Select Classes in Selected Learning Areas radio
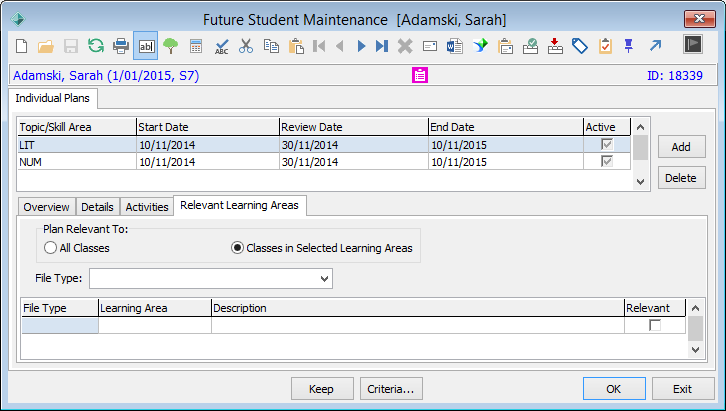Screen dimensions: 726x411 [x=237, y=248]
